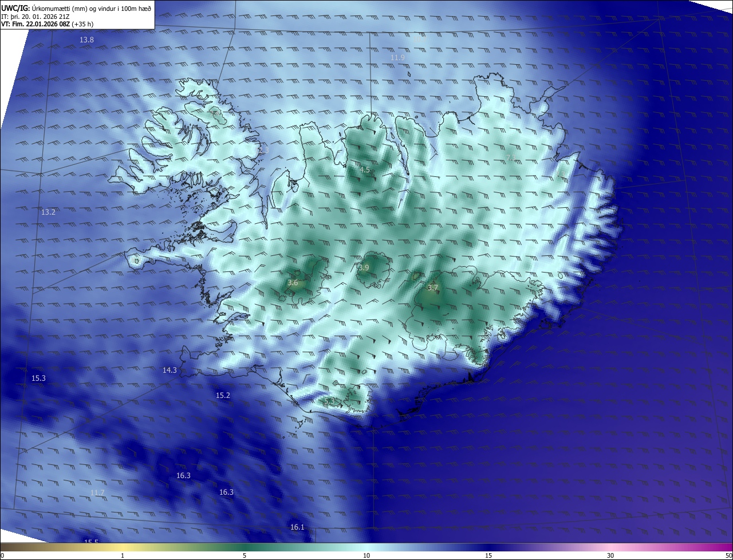Click the 4.5 value label
733x560 pixels.
pos(365,170)
